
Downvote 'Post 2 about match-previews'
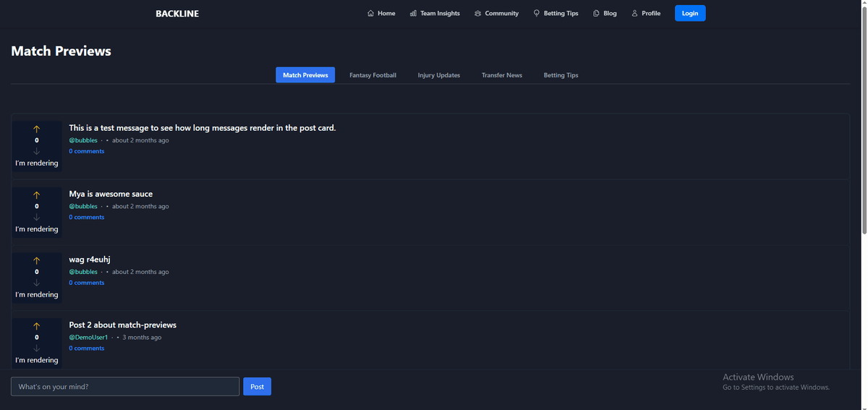37,349
